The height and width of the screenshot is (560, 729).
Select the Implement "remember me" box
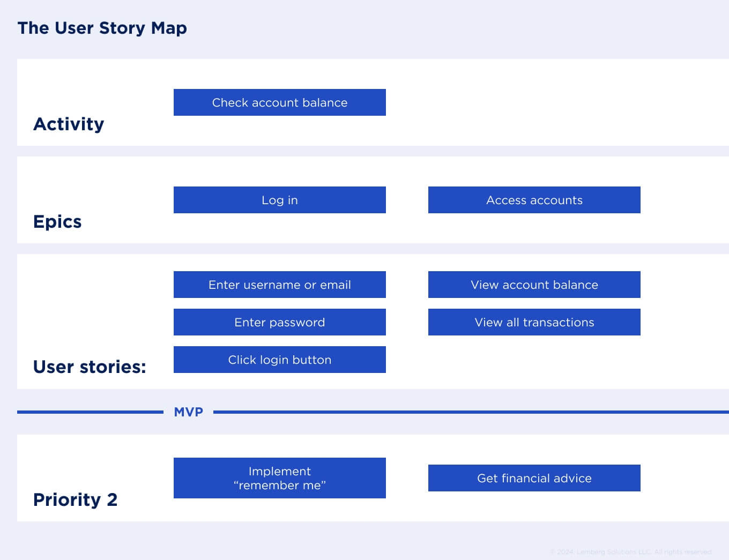click(x=279, y=478)
